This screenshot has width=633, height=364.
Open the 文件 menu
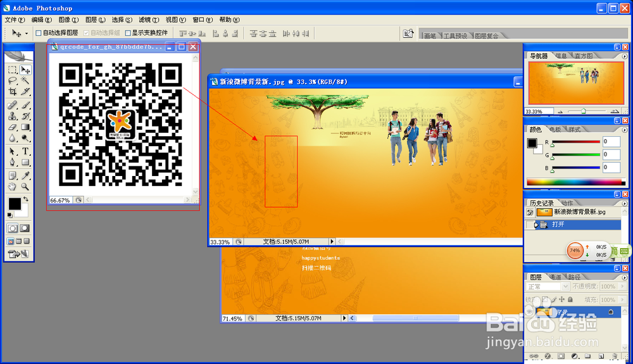pyautogui.click(x=15, y=20)
